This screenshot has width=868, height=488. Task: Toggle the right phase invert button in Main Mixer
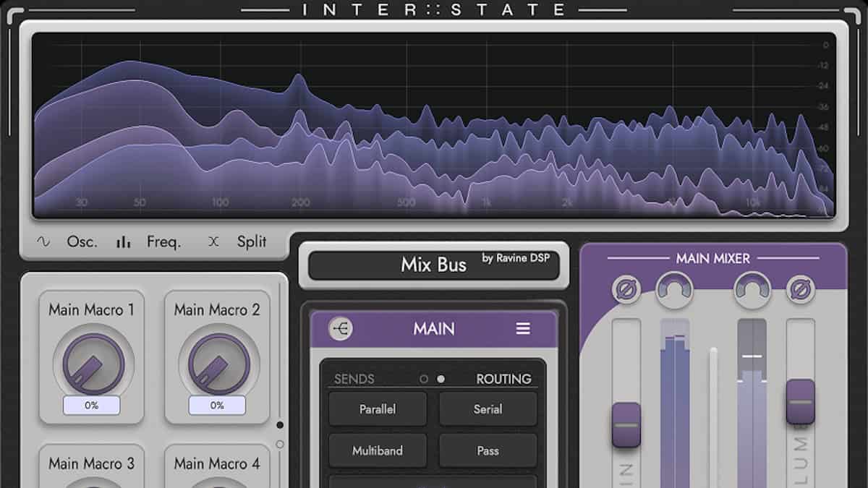coord(801,290)
